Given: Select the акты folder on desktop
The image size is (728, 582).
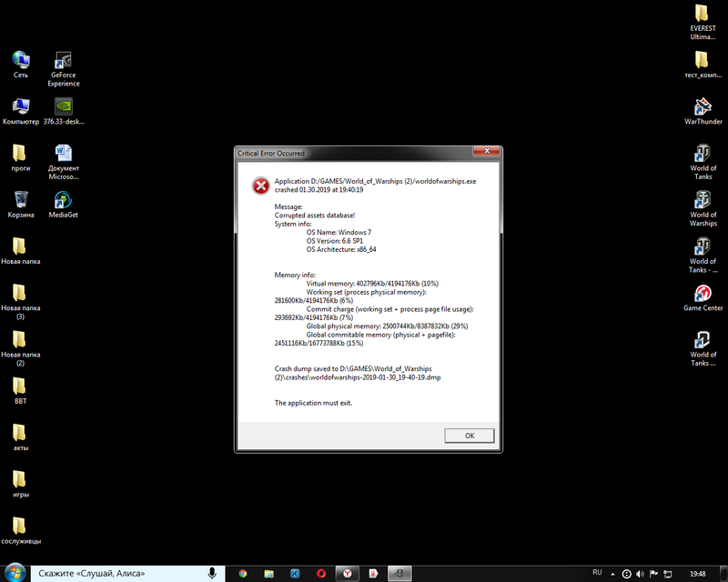Looking at the screenshot, I should point(20,437).
